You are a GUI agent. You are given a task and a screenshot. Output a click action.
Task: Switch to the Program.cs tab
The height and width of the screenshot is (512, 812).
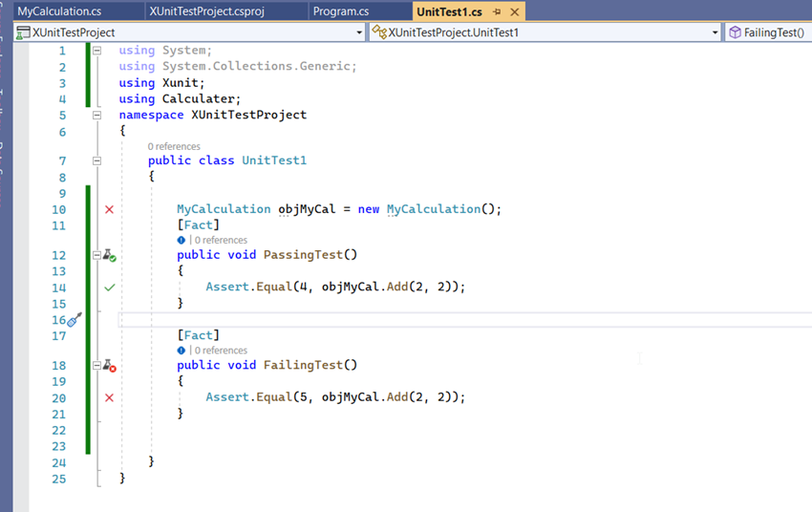click(x=341, y=11)
